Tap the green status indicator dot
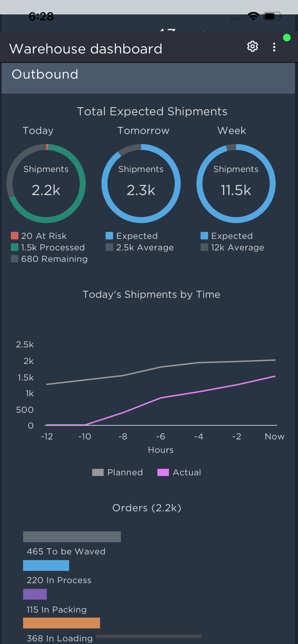This screenshot has height=644, width=298. click(x=287, y=38)
